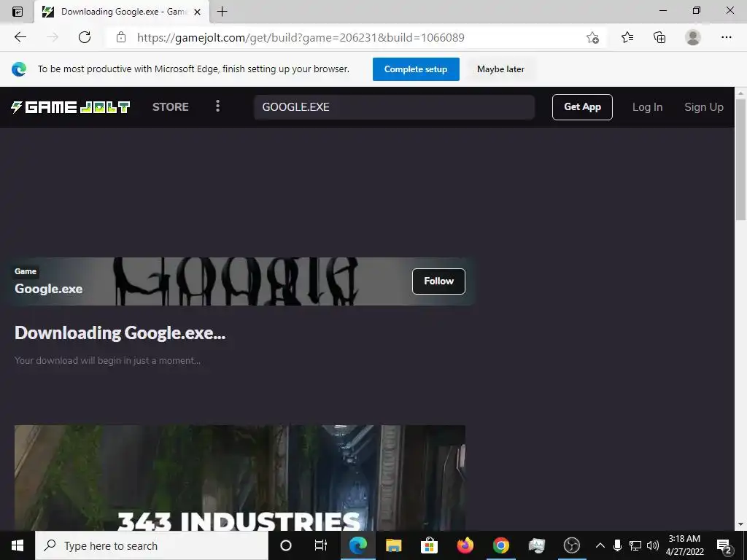The height and width of the screenshot is (560, 747).
Task: Click the taskbar search box
Action: point(152,545)
